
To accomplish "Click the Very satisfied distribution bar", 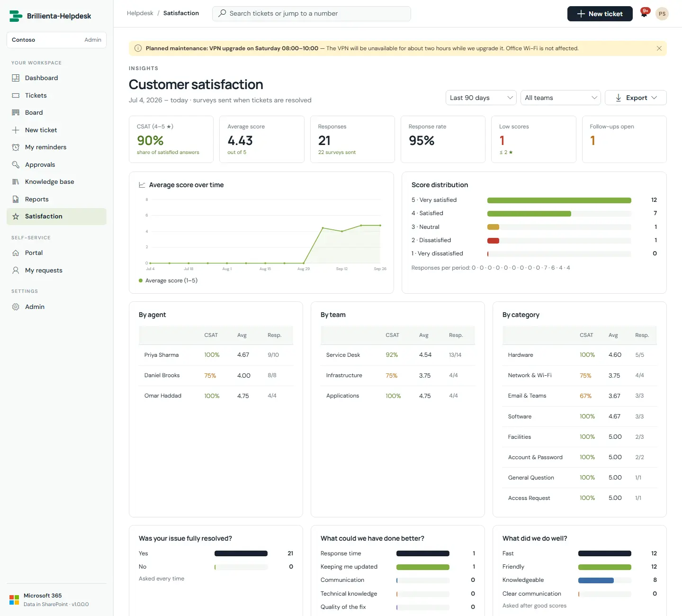I will click(559, 200).
